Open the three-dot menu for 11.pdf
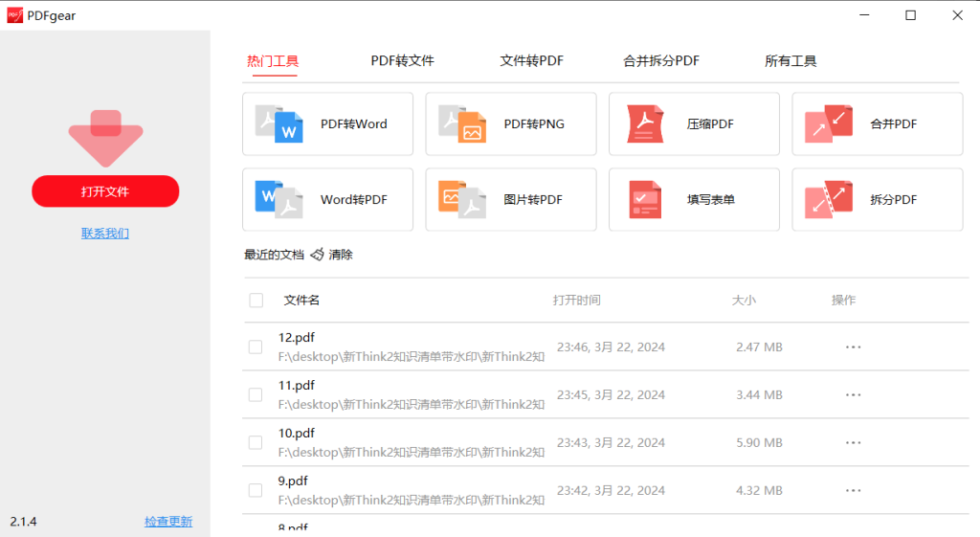 pyautogui.click(x=853, y=395)
